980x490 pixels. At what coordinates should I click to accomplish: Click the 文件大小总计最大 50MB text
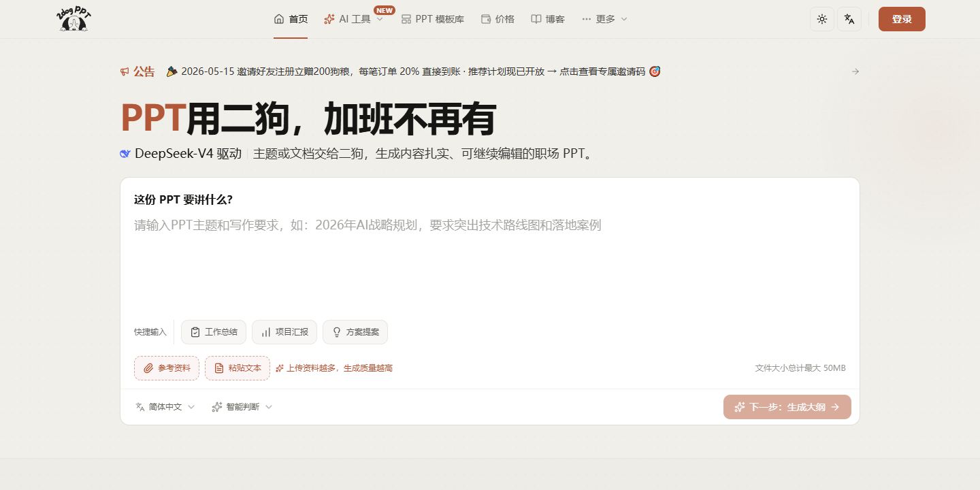pos(800,368)
